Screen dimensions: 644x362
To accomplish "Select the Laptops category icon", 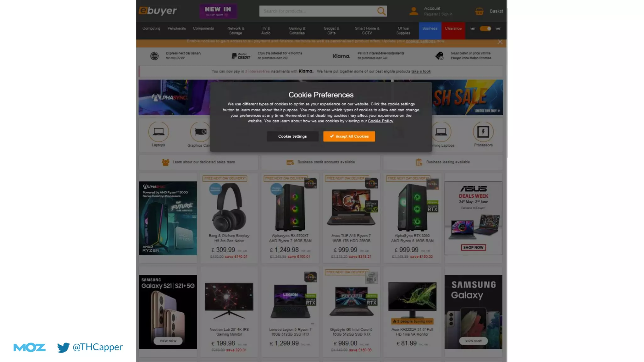I will pyautogui.click(x=158, y=132).
